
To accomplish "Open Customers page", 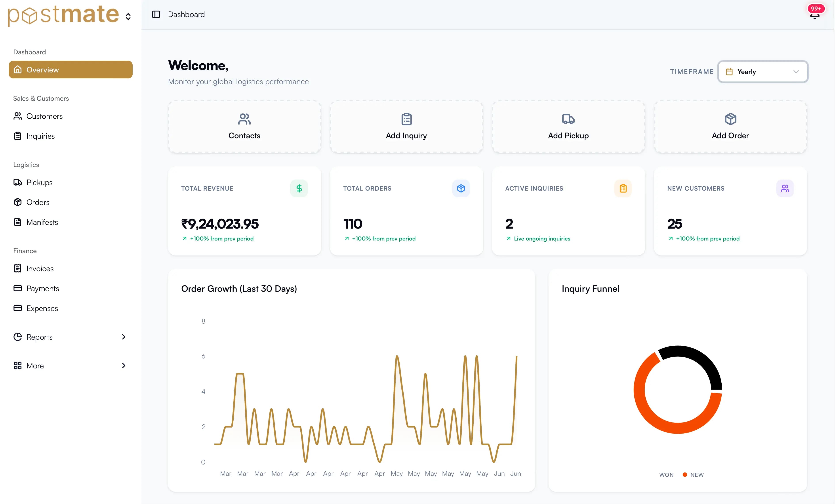I will click(x=71, y=116).
